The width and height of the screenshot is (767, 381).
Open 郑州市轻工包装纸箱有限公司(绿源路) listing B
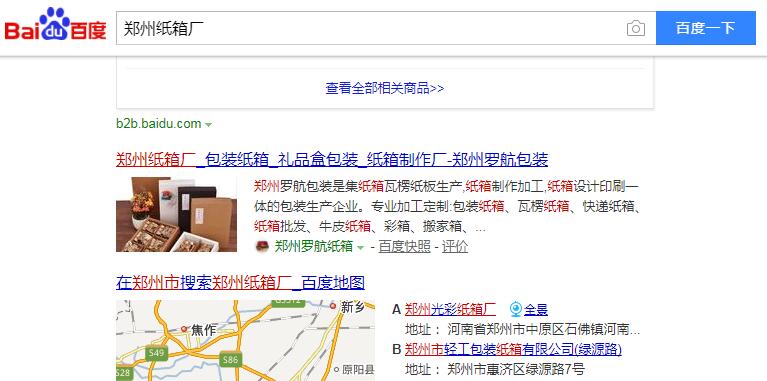(513, 349)
